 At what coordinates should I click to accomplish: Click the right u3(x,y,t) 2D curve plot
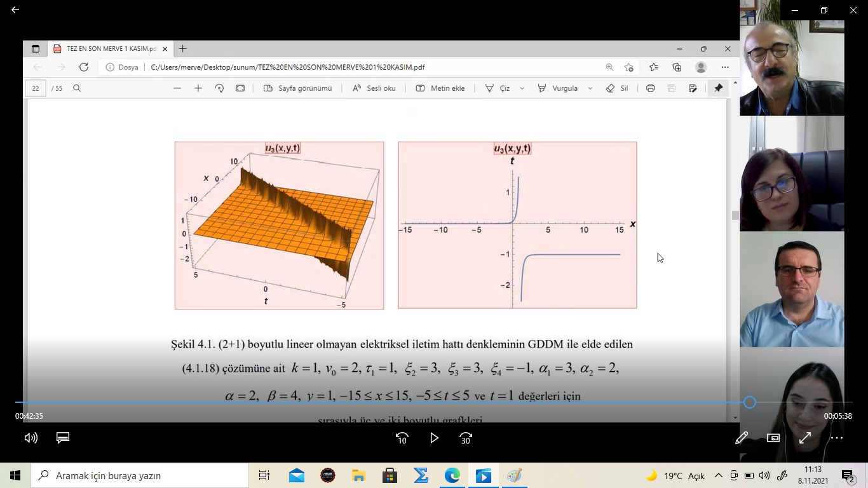(x=517, y=226)
